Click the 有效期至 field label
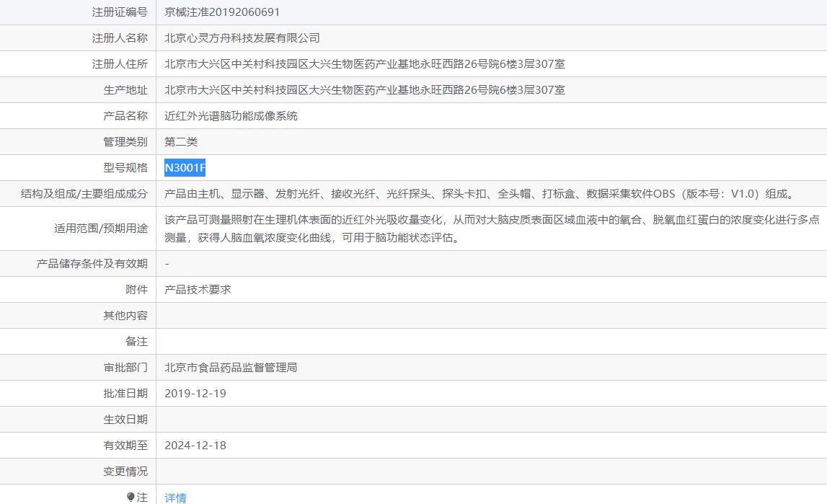The width and height of the screenshot is (827, 504). click(x=125, y=446)
